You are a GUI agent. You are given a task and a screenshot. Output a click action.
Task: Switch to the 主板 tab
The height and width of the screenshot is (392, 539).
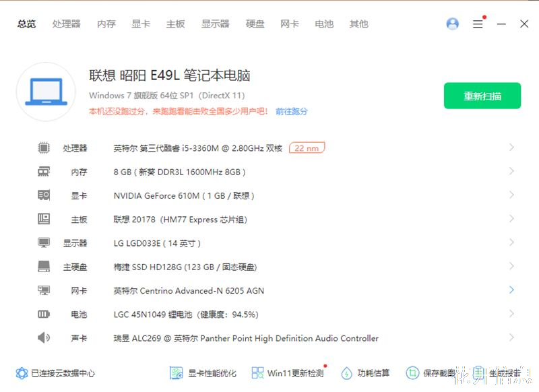coord(175,24)
